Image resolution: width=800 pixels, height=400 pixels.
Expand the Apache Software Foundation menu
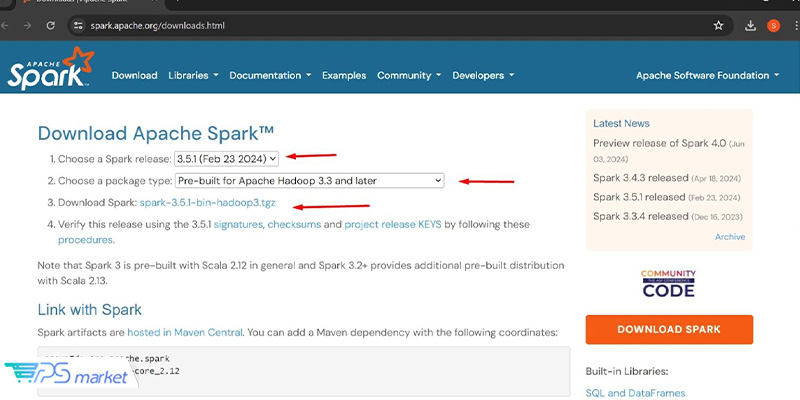tap(708, 76)
